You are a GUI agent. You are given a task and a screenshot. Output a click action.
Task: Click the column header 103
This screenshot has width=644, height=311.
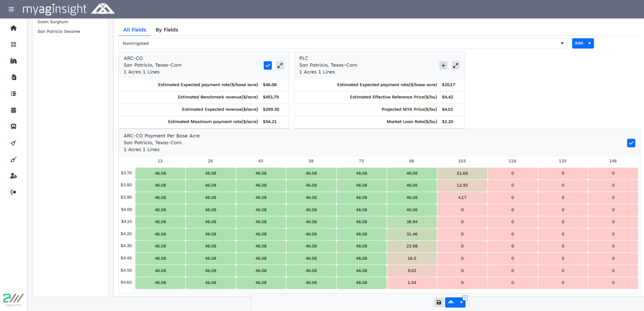tap(462, 161)
